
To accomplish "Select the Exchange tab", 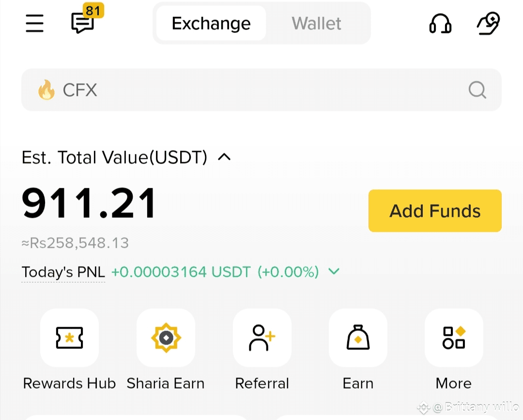I will [211, 23].
